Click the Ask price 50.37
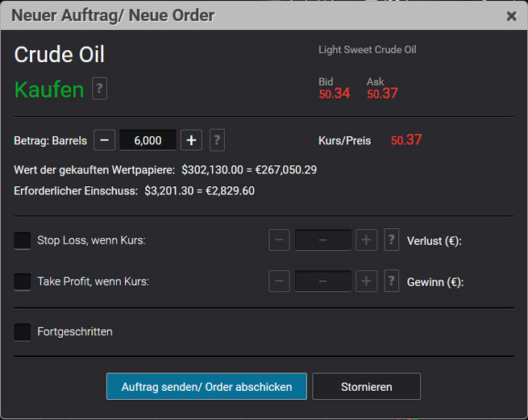The image size is (528, 420). 382,94
